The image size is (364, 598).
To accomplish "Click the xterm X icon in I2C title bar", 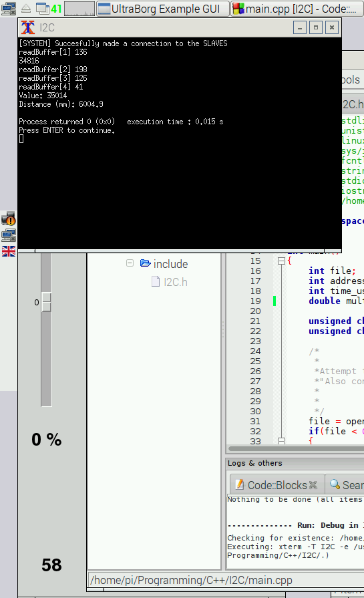I will click(x=28, y=27).
